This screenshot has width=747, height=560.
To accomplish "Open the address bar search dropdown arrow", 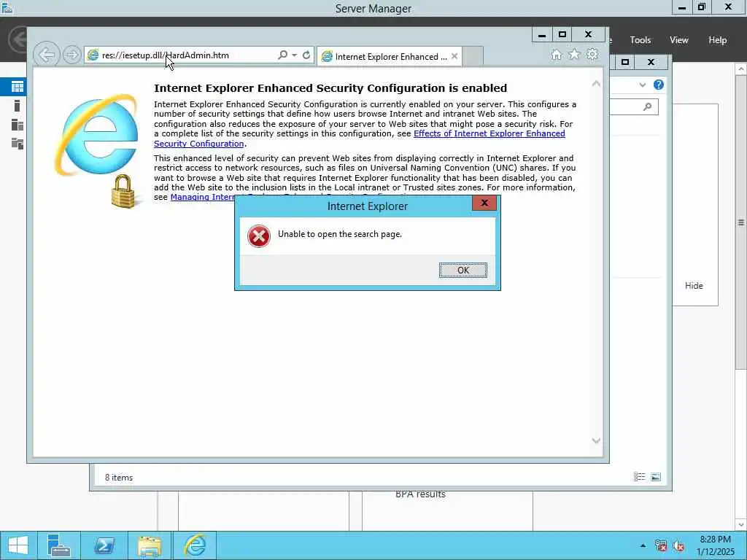I will click(x=295, y=55).
